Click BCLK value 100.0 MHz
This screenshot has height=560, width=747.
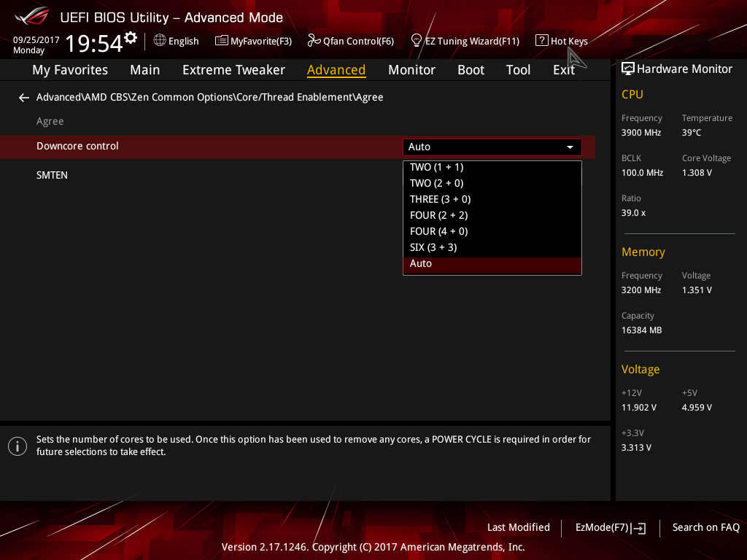pos(642,173)
